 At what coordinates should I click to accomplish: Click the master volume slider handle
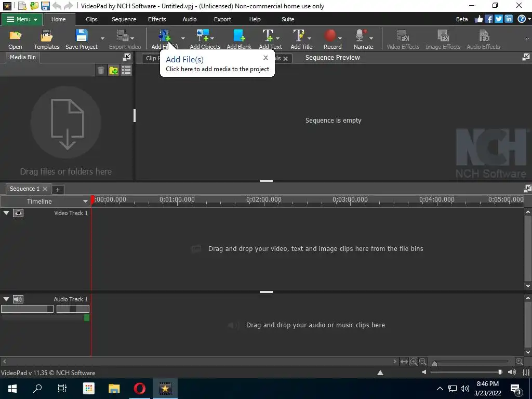pyautogui.click(x=500, y=372)
